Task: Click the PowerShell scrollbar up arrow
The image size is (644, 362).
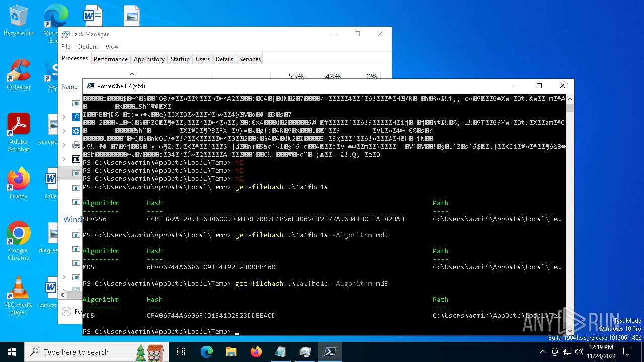Action: (570, 99)
